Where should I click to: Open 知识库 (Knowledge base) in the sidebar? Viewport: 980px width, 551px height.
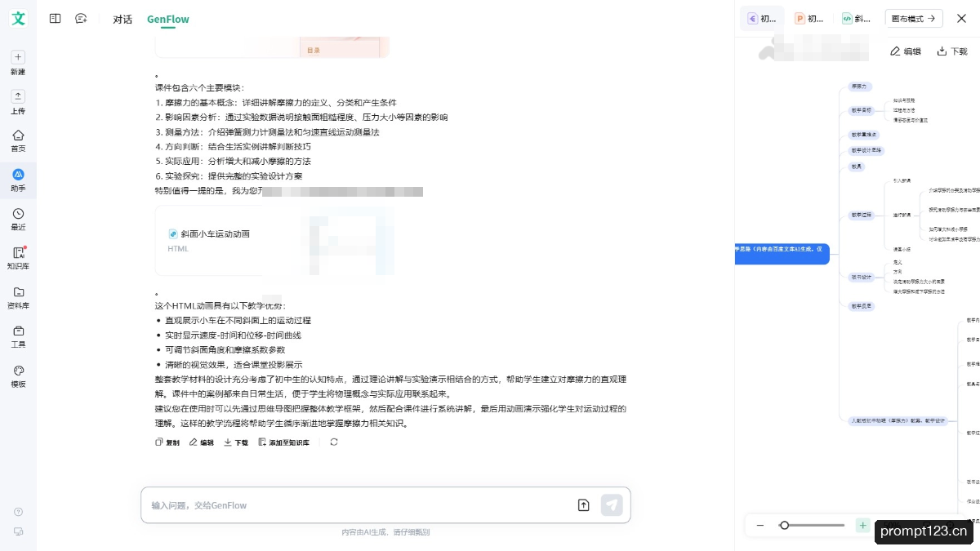click(x=18, y=258)
